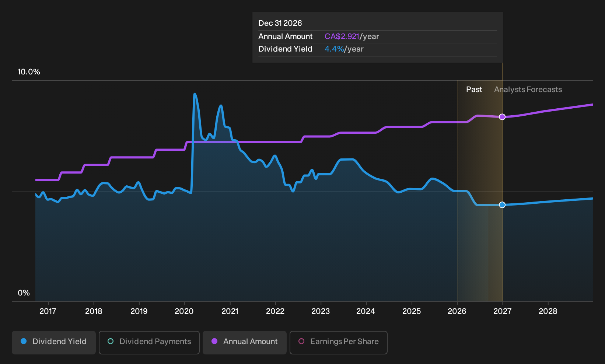This screenshot has height=364, width=605.
Task: Click the 2021 x-axis label
Action: click(230, 311)
